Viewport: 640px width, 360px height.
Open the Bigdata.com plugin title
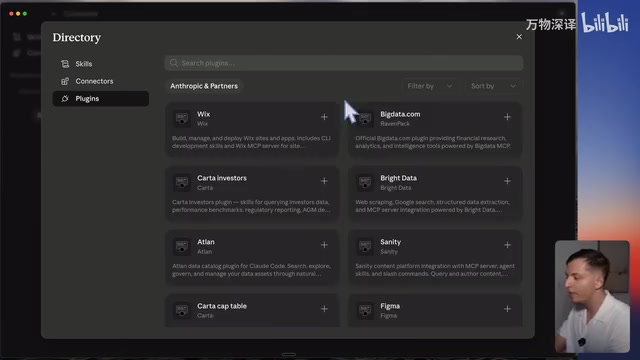tap(400, 114)
